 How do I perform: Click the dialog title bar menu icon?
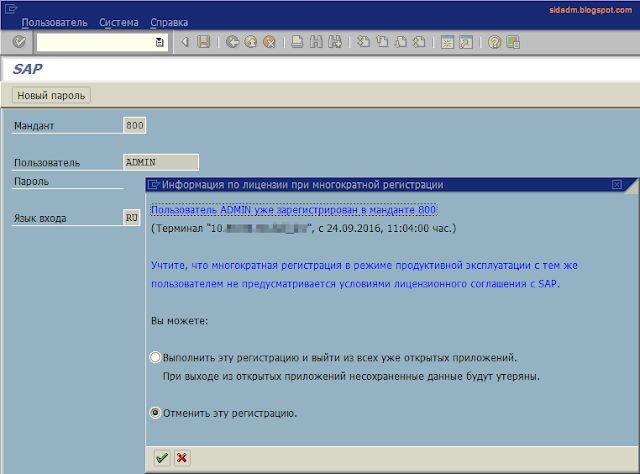point(154,185)
